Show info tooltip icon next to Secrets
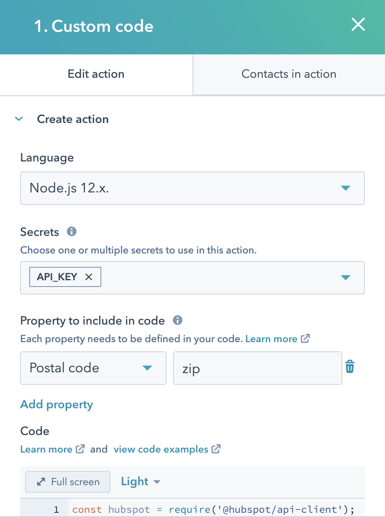This screenshot has height=517, width=385. click(71, 231)
